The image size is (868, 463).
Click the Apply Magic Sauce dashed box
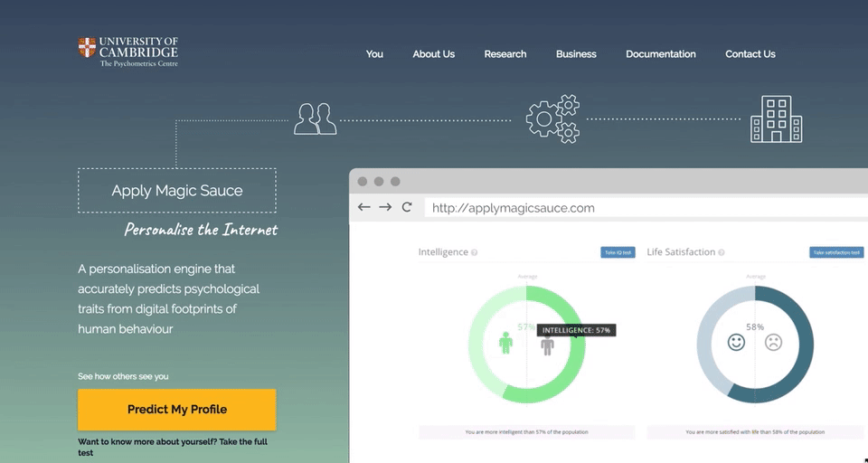[x=177, y=191]
